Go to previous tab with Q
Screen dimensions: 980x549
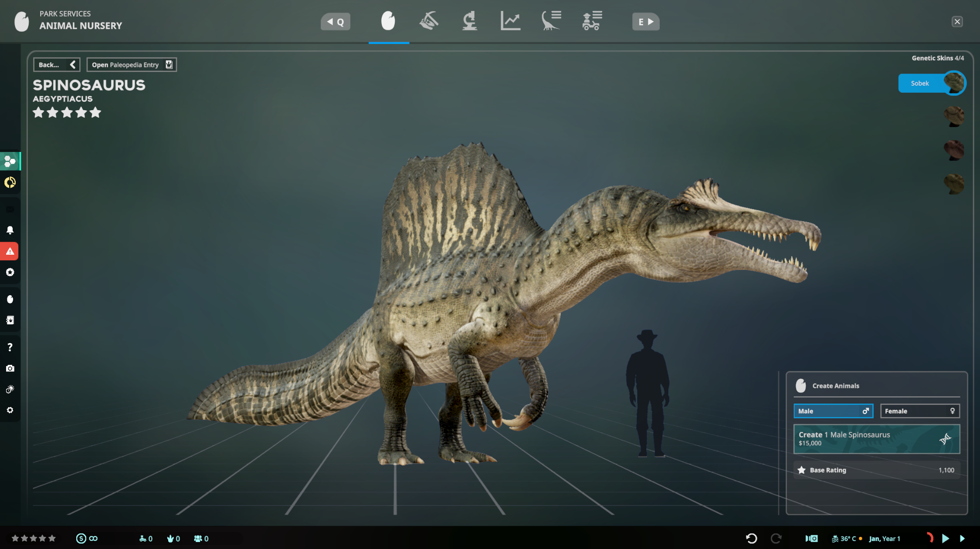pyautogui.click(x=336, y=22)
